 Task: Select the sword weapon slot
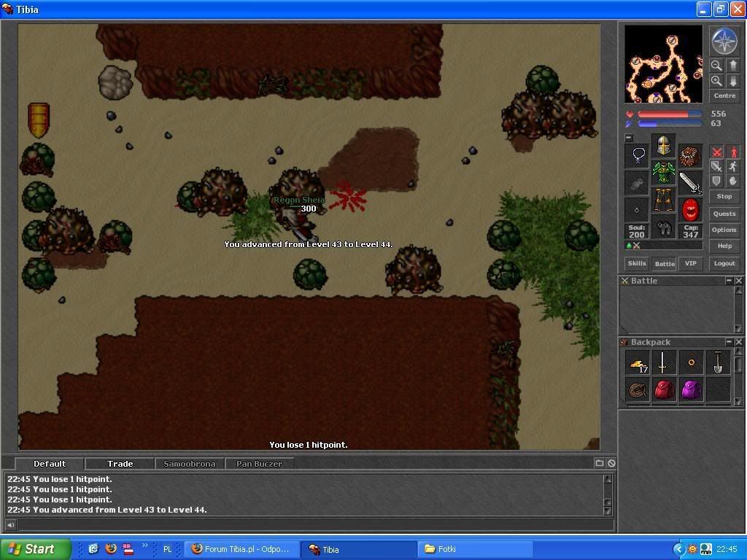point(690,183)
